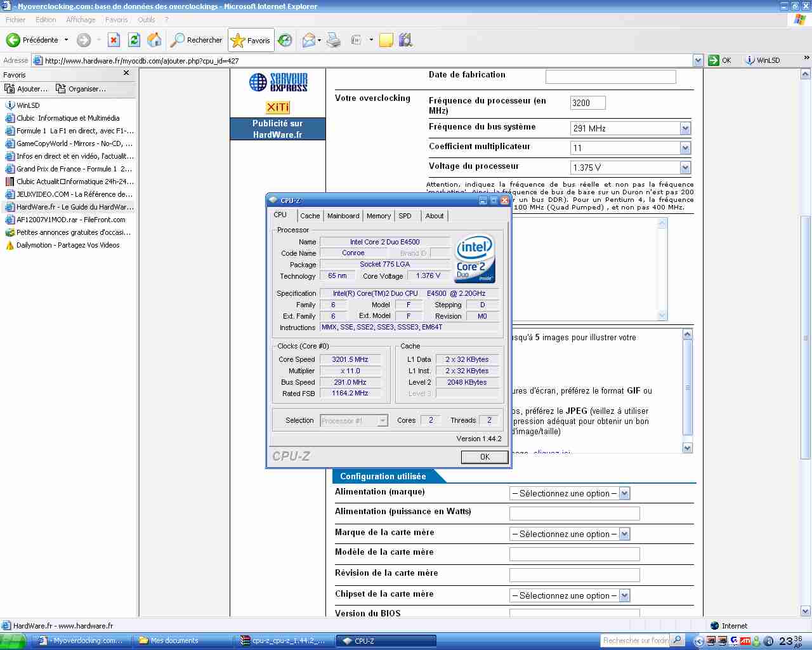The image size is (812, 650).
Task: Open the Edition menu
Action: tap(46, 20)
